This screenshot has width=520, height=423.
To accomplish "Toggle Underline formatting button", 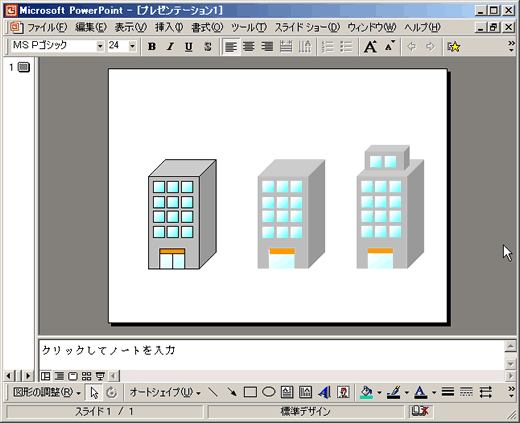I will pos(189,46).
